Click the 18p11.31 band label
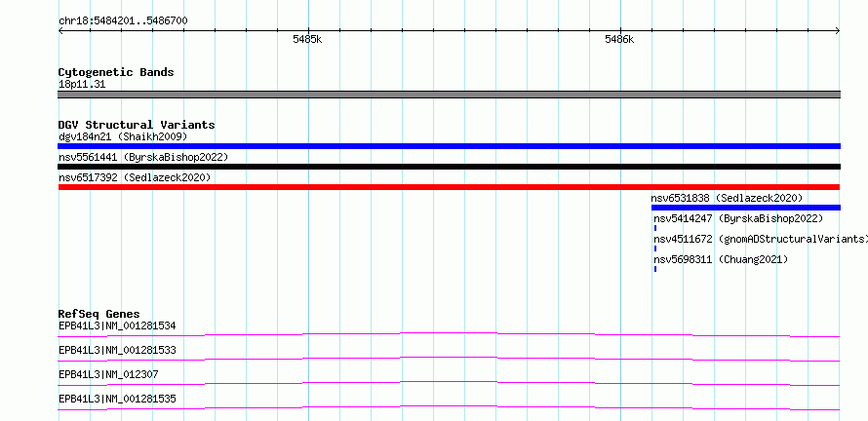This screenshot has height=421, width=868. 82,85
